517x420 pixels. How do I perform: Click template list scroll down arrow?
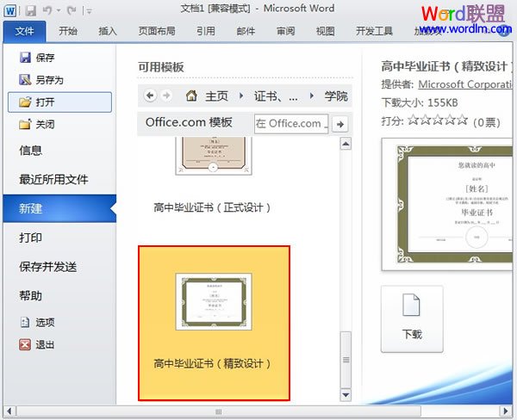coord(346,394)
